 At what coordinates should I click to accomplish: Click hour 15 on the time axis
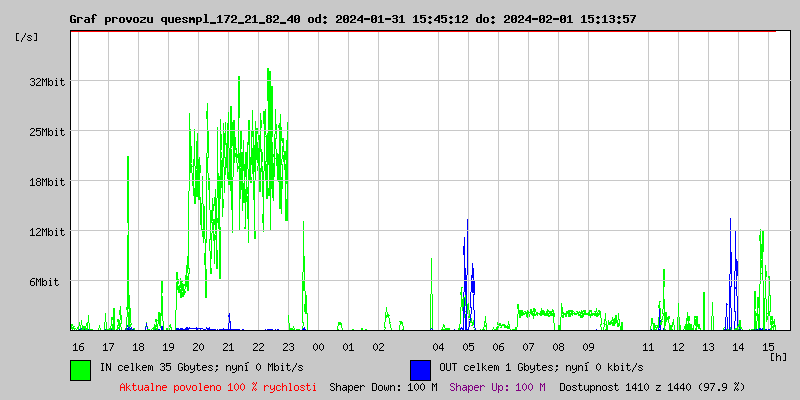[768, 347]
